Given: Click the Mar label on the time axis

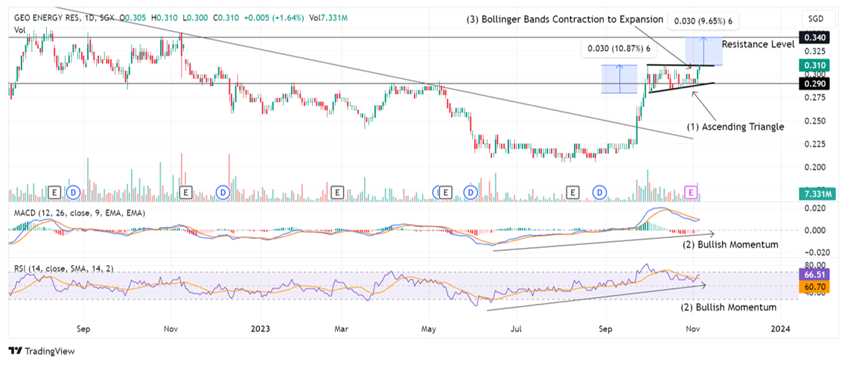Looking at the screenshot, I should pyautogui.click(x=342, y=328).
